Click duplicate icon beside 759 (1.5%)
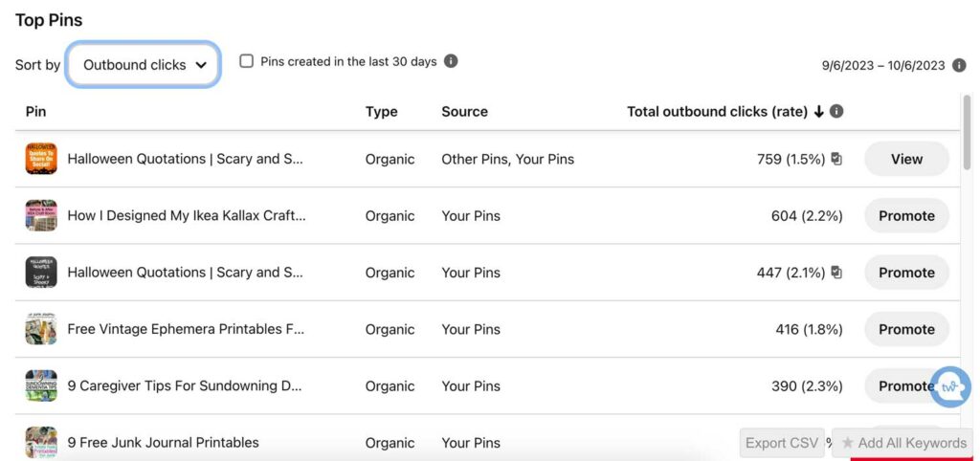980x461 pixels. 836,159
